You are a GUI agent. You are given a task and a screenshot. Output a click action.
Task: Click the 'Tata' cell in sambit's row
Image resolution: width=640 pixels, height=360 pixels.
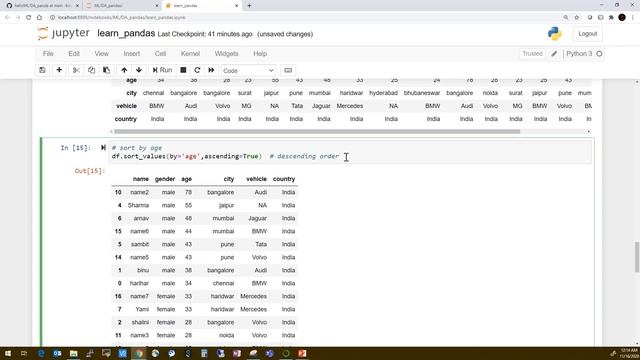pos(261,244)
